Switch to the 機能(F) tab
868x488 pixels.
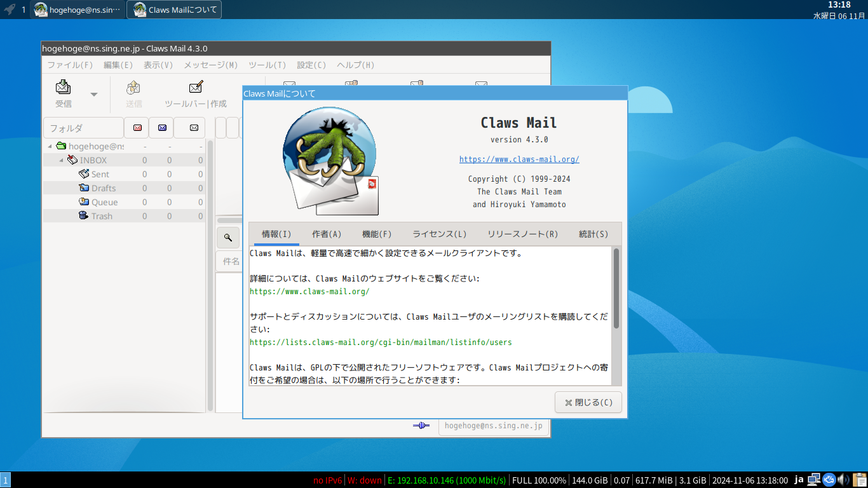(377, 234)
